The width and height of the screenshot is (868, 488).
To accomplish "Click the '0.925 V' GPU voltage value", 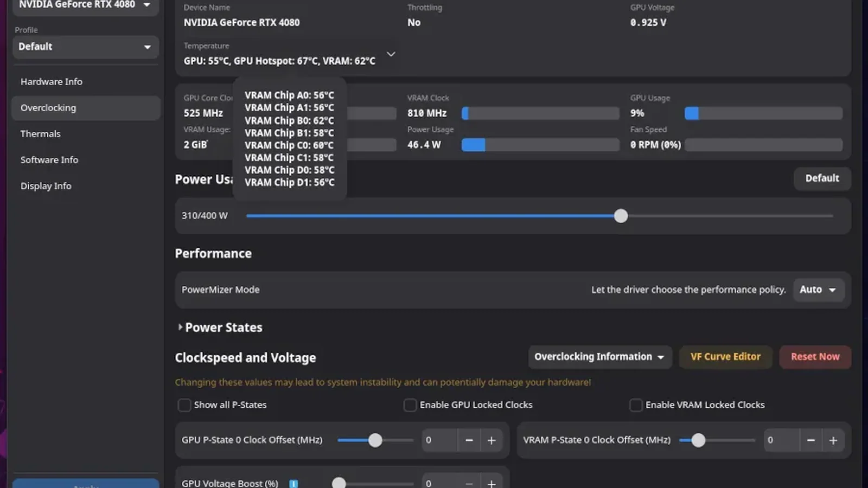I will pyautogui.click(x=648, y=22).
